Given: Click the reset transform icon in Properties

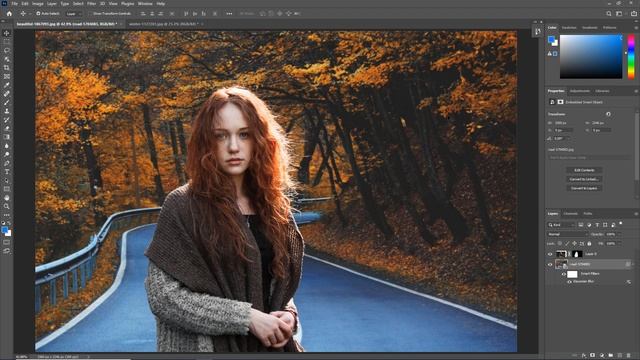Looking at the screenshot, I should (x=608, y=114).
